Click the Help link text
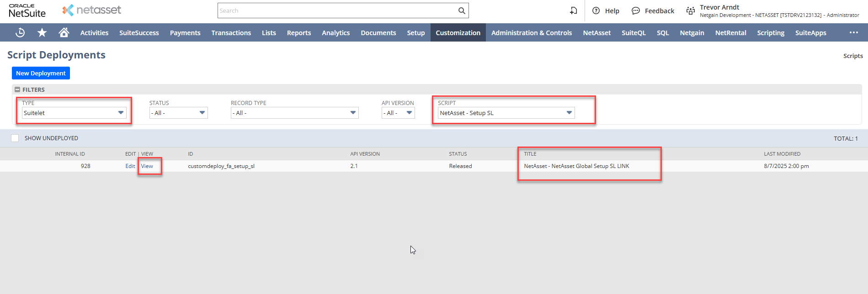Viewport: 868px width, 294px height. tap(612, 10)
